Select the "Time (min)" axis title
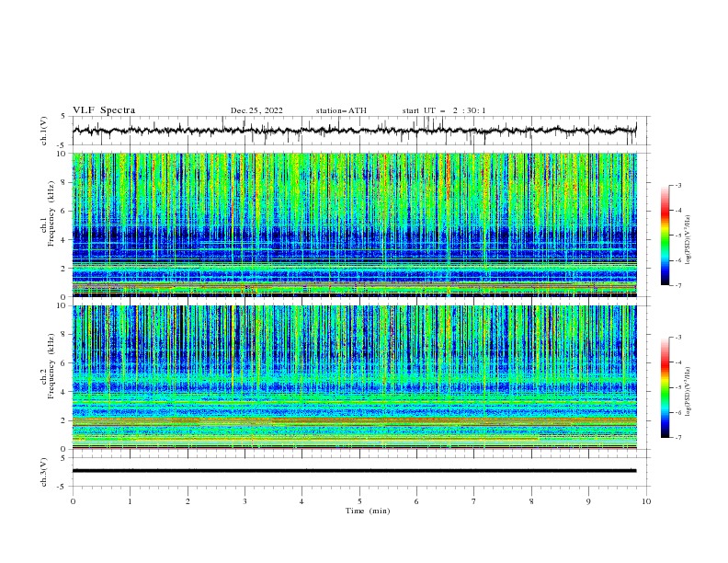The image size is (728, 563). [368, 511]
